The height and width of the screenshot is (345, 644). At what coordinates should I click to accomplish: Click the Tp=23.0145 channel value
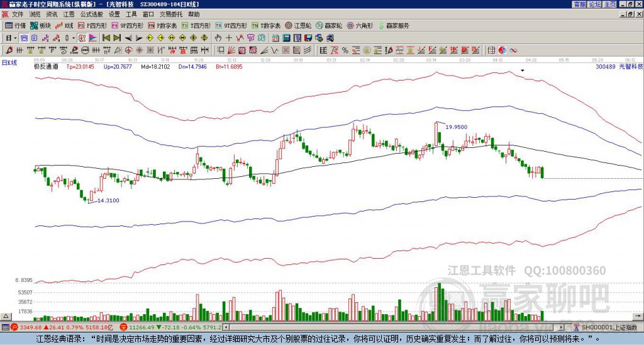pyautogui.click(x=80, y=66)
